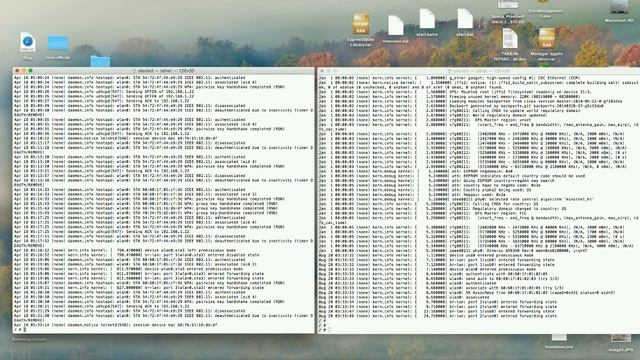Click the last telnetd session line in the left terminal
640x360 pixels.
coord(116,325)
